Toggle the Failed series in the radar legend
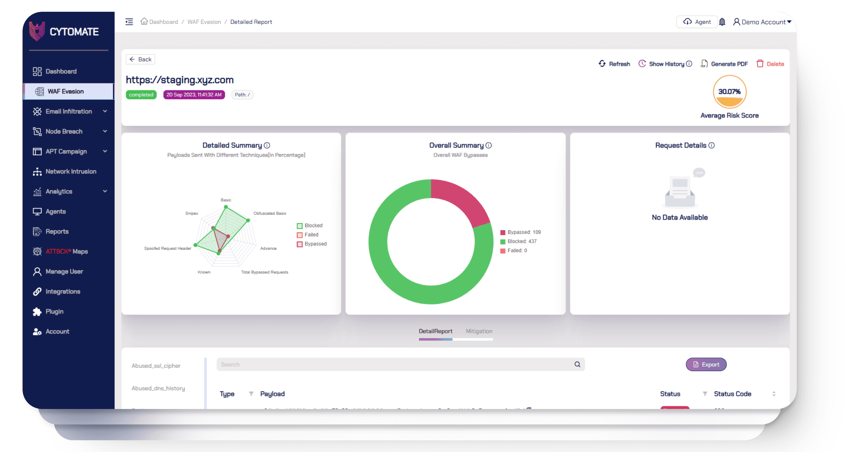This screenshot has width=868, height=452. pos(307,235)
